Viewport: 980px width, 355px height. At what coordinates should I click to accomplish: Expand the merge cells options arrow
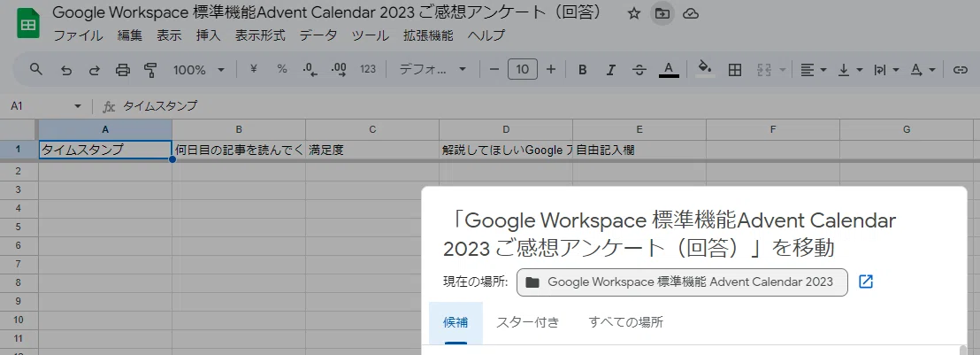(x=782, y=70)
